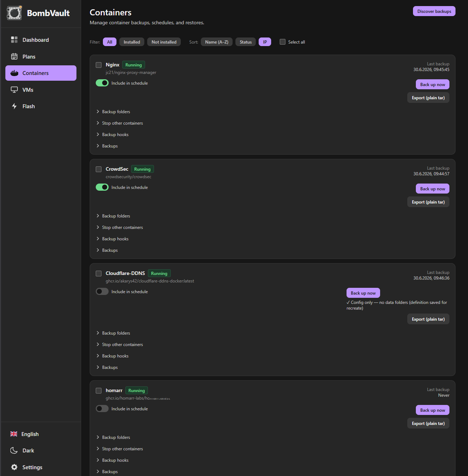
Task: Click the UK flag language icon
Action: 14,434
